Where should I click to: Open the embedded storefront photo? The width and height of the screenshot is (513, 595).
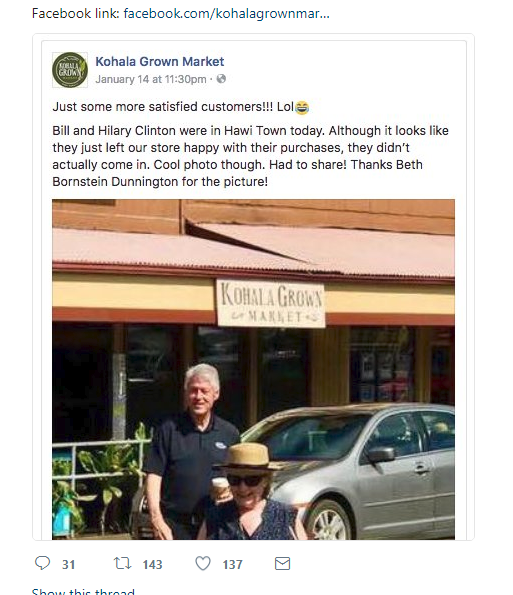tap(253, 369)
